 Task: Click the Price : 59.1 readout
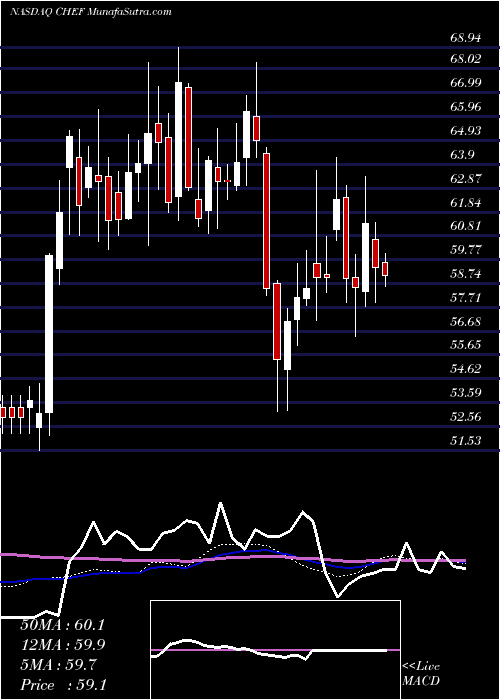point(62,685)
